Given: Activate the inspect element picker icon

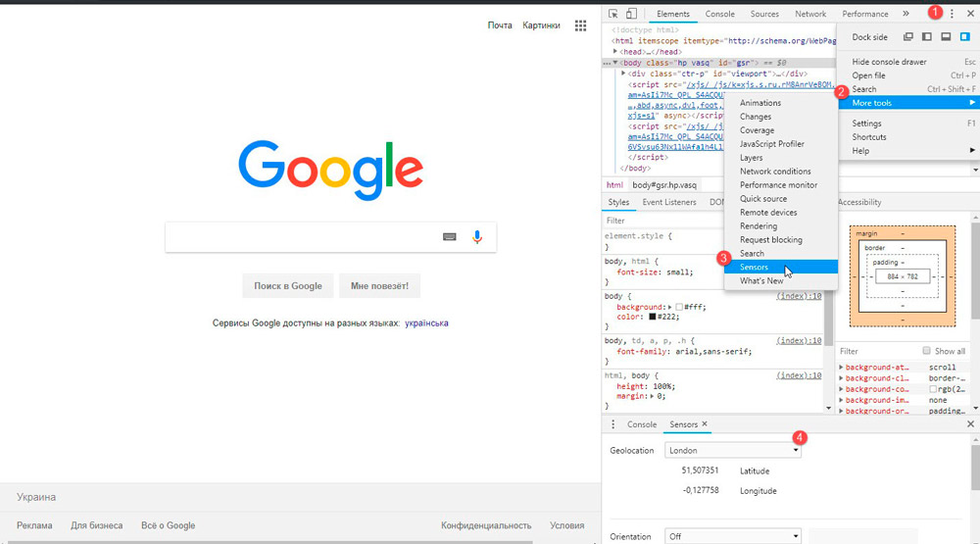Looking at the screenshot, I should pyautogui.click(x=613, y=14).
